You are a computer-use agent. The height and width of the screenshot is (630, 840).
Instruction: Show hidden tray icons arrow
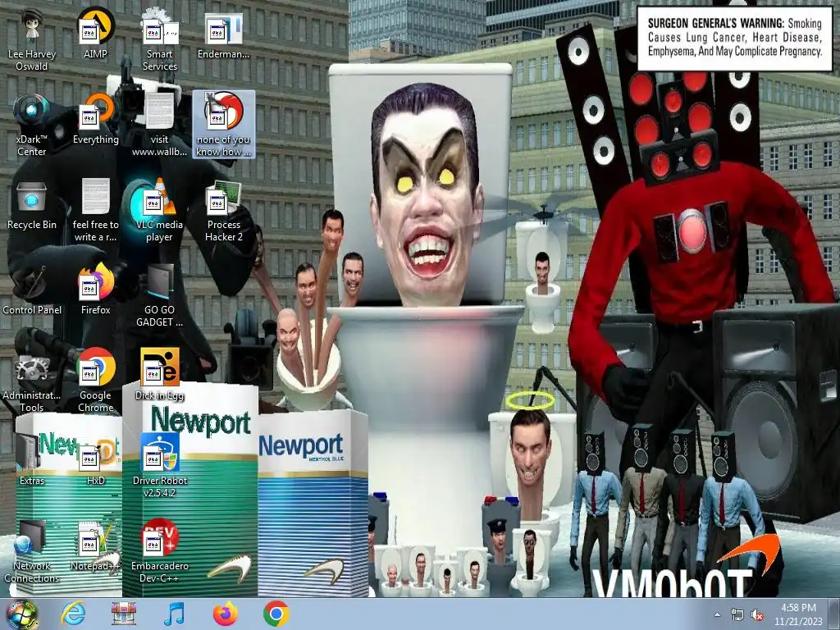click(717, 615)
